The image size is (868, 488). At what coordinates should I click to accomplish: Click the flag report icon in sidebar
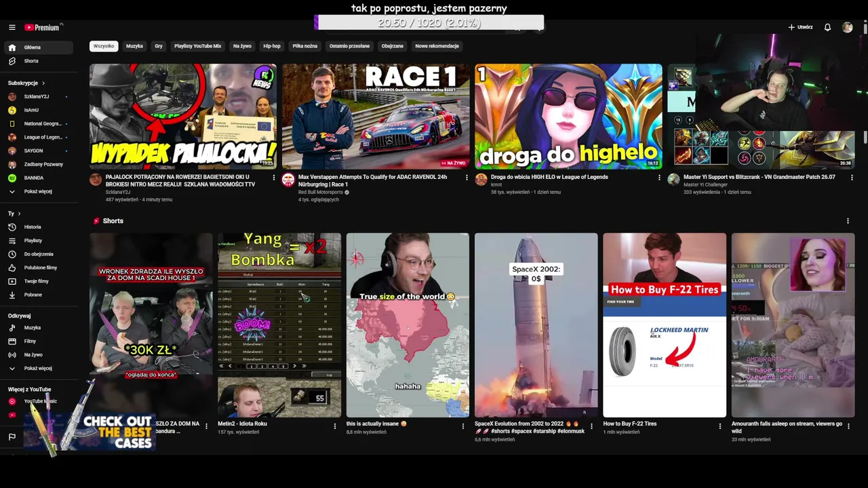coord(12,437)
